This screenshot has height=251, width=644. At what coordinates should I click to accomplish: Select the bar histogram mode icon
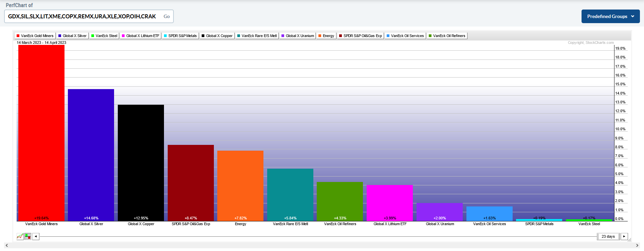(28, 236)
